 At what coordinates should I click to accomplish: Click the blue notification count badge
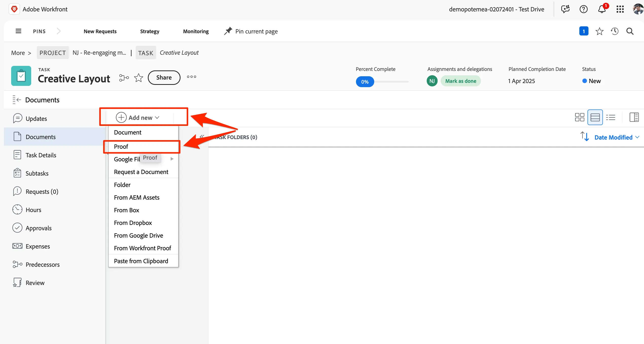pyautogui.click(x=584, y=31)
